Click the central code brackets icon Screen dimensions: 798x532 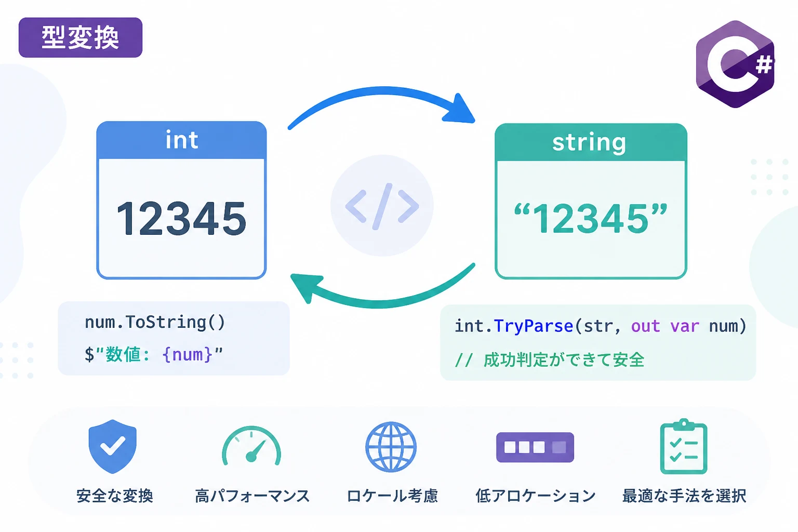(382, 206)
